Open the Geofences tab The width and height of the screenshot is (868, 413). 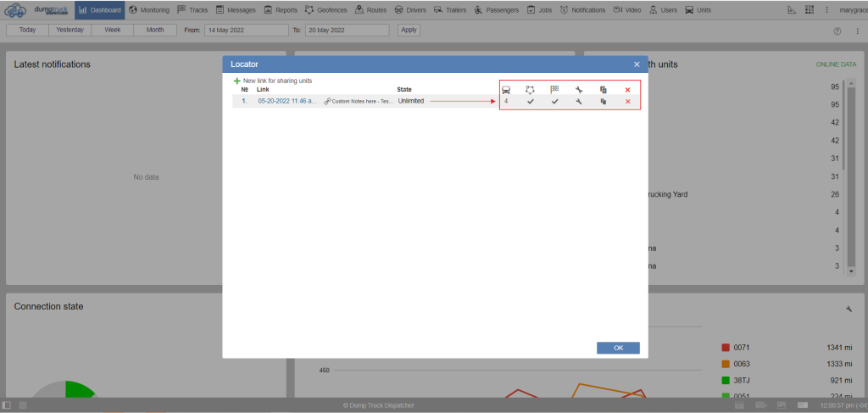tap(326, 10)
